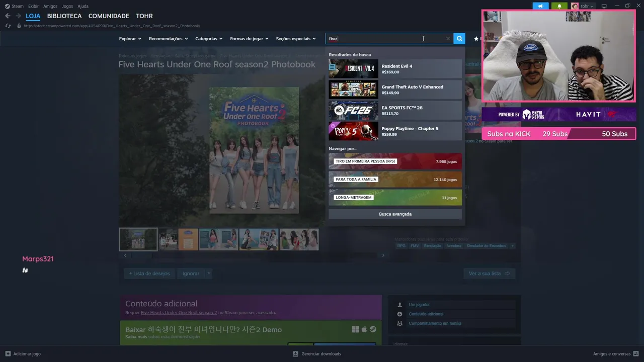Click the Busca avançada button

click(395, 214)
